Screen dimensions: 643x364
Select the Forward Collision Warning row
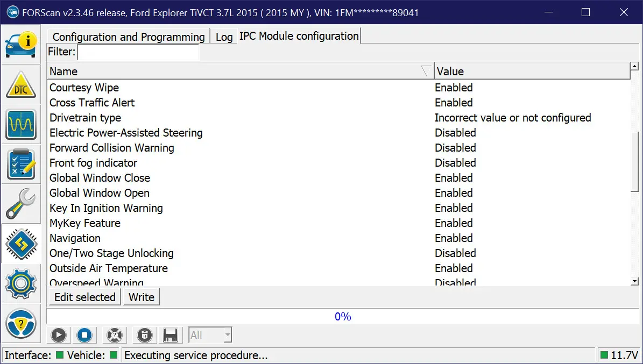(339, 147)
